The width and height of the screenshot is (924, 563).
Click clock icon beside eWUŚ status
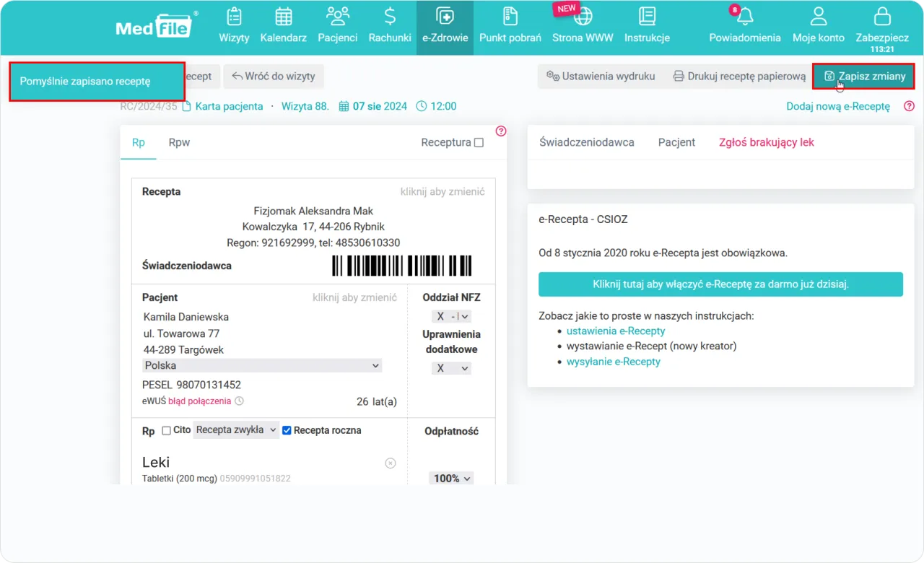coord(240,401)
